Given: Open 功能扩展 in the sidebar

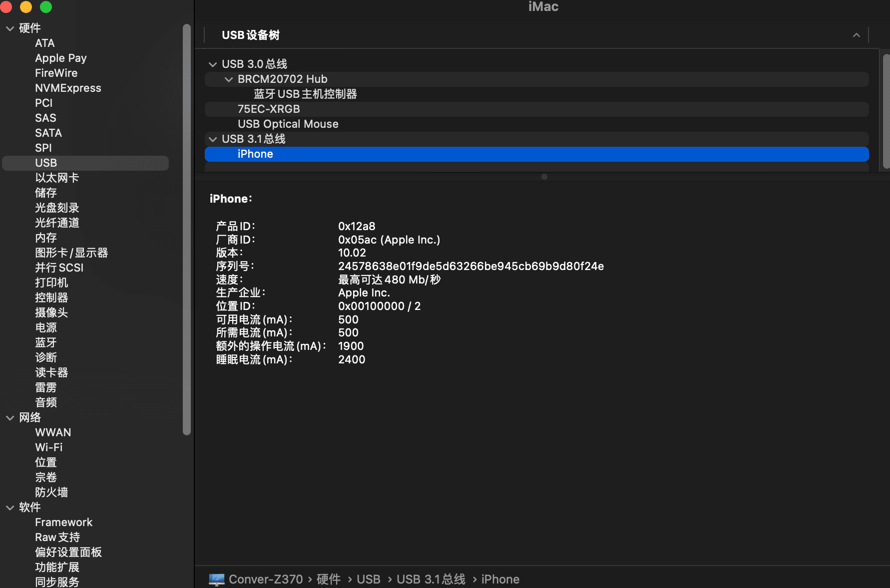Looking at the screenshot, I should (57, 568).
